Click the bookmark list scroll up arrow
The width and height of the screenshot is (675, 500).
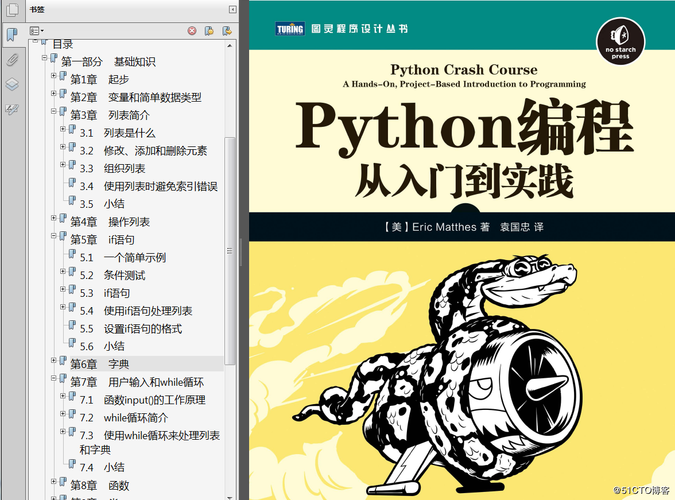pos(230,45)
